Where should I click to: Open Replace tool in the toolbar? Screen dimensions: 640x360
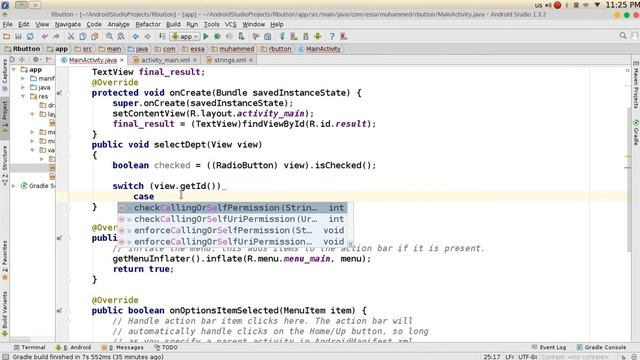tap(121, 37)
